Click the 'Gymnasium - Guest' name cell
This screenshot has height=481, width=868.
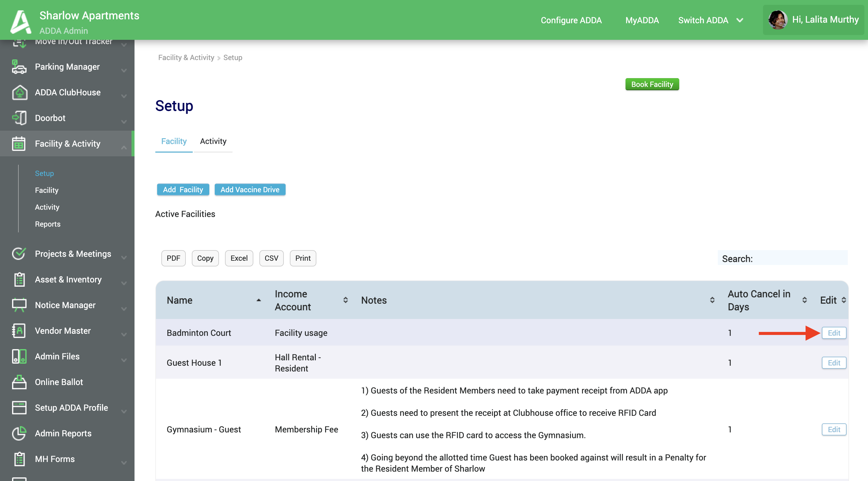(204, 429)
